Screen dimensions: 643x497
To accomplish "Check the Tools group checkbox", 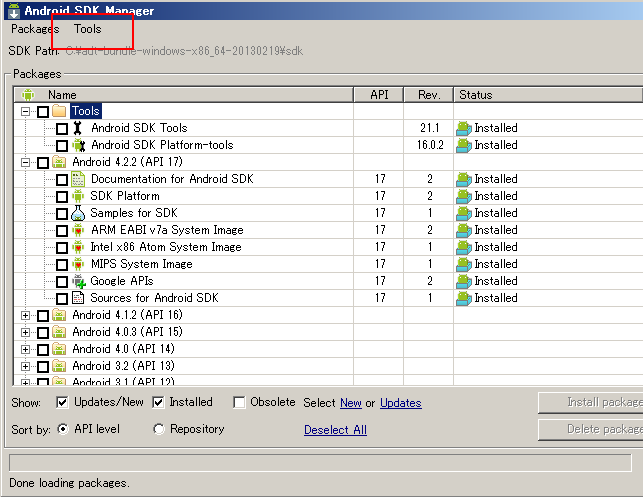I will tap(43, 112).
